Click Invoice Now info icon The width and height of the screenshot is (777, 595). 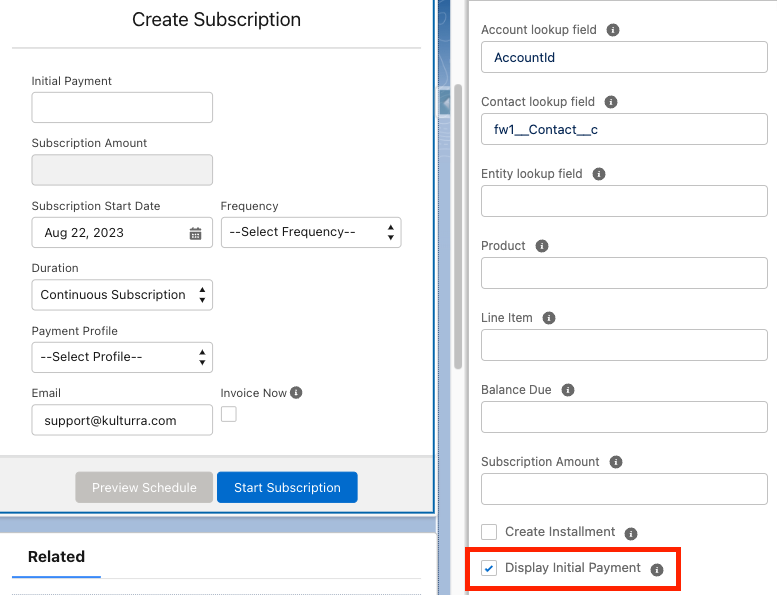pyautogui.click(x=296, y=393)
